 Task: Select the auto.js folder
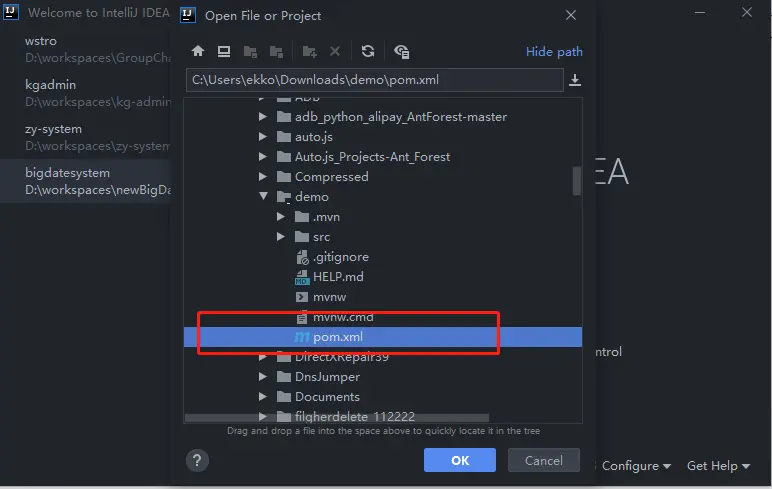point(314,137)
